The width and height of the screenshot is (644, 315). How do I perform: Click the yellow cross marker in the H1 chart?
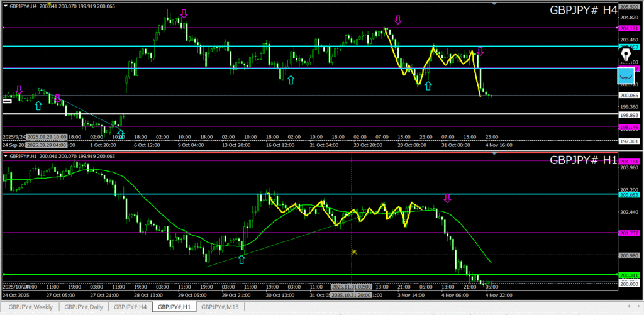tap(354, 252)
